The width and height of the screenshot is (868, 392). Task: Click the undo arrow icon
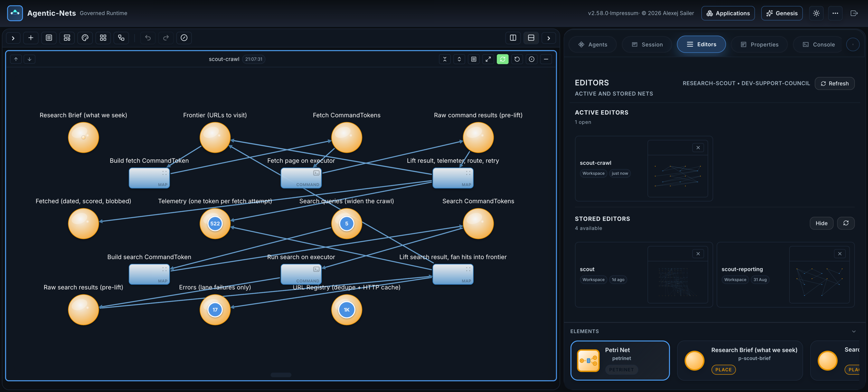pyautogui.click(x=148, y=38)
